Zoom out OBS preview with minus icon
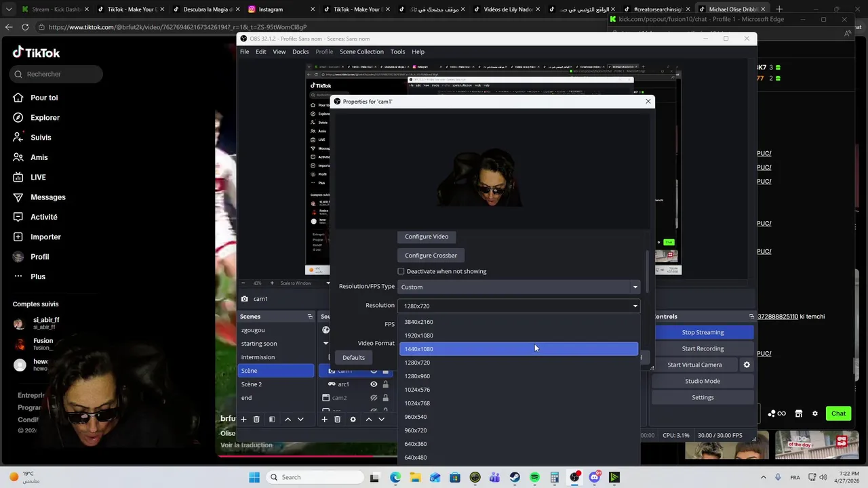The width and height of the screenshot is (868, 488). pyautogui.click(x=244, y=283)
